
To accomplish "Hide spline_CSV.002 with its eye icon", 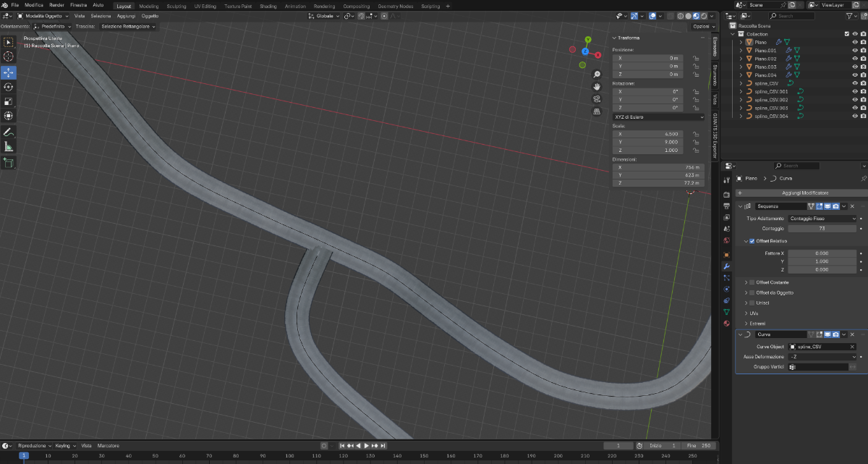I will (854, 100).
